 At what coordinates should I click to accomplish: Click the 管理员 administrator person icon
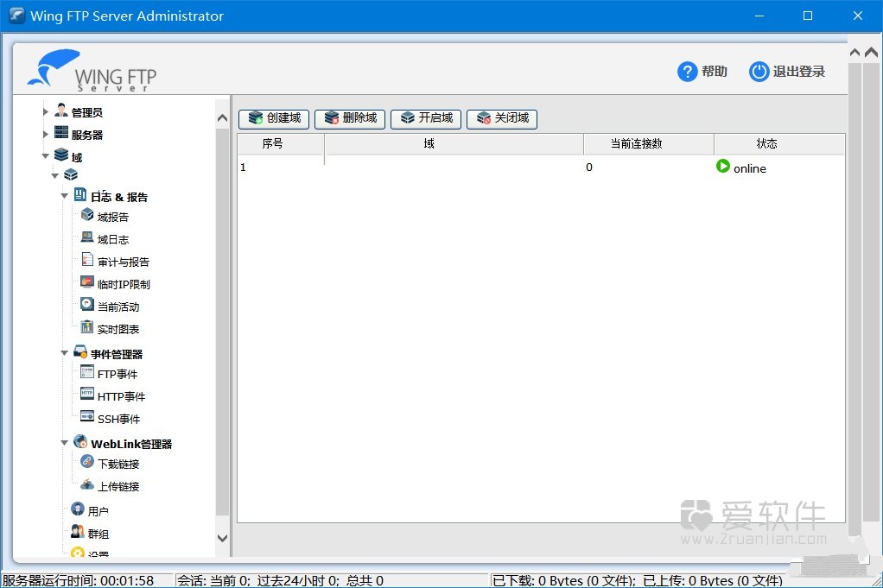[60, 111]
